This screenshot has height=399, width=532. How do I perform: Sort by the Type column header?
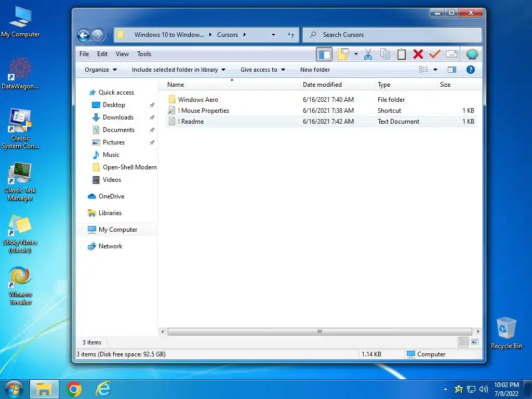click(x=406, y=85)
